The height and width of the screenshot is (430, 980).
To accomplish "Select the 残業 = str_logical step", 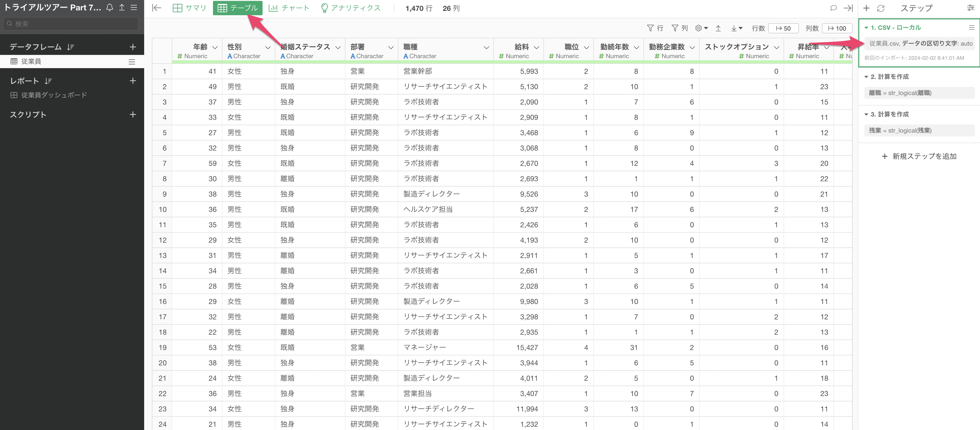I will 919,131.
